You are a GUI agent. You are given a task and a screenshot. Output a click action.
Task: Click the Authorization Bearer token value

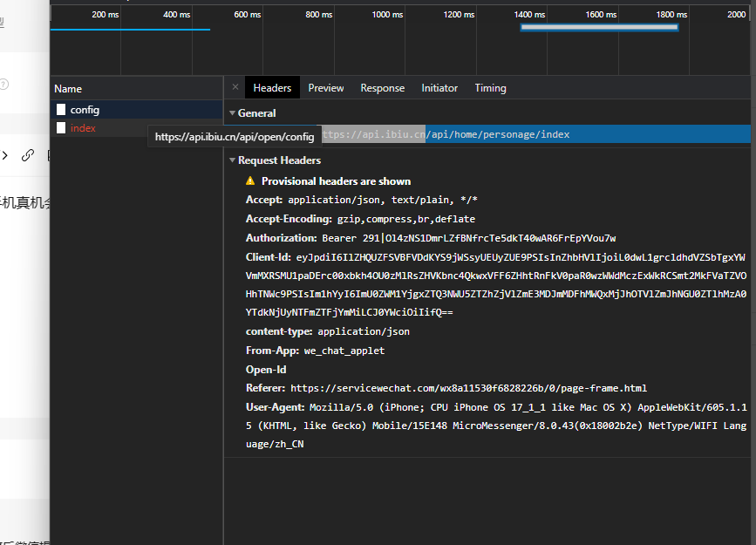pos(468,238)
